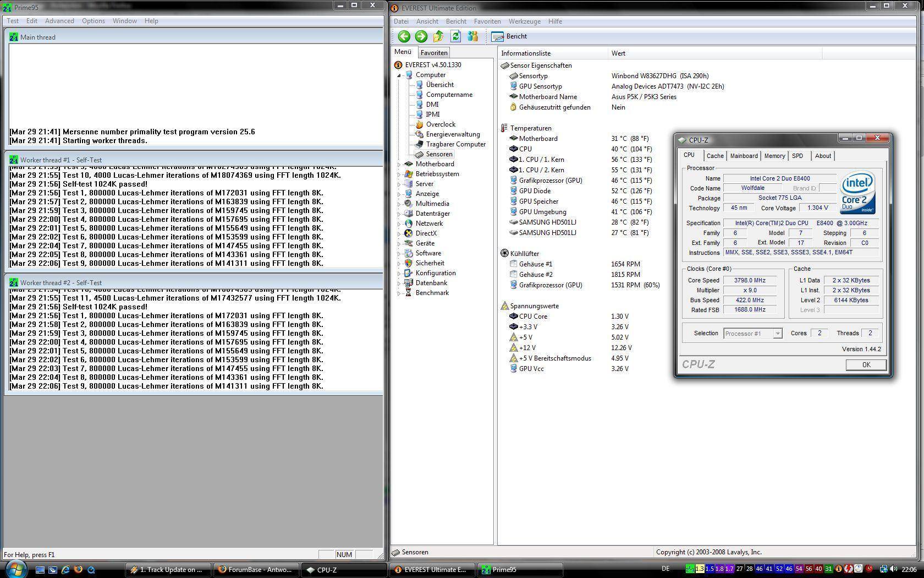Open the About tab in CPU-Z

pos(823,156)
